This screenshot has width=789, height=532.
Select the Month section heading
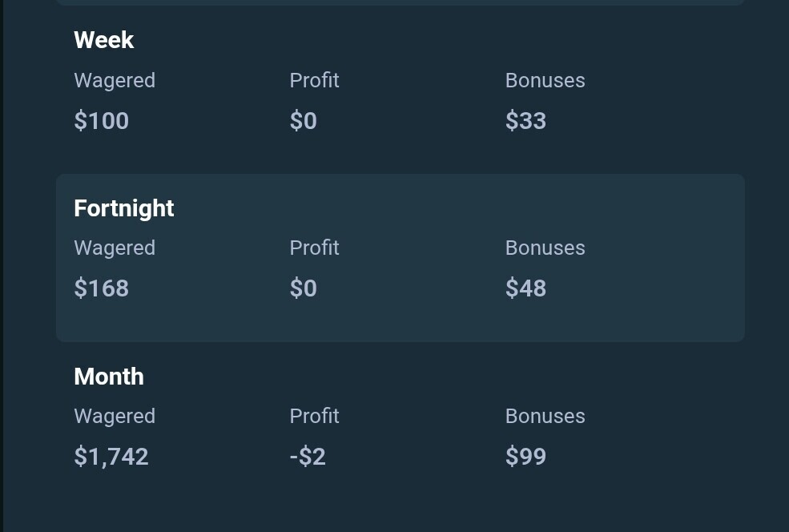pos(109,377)
